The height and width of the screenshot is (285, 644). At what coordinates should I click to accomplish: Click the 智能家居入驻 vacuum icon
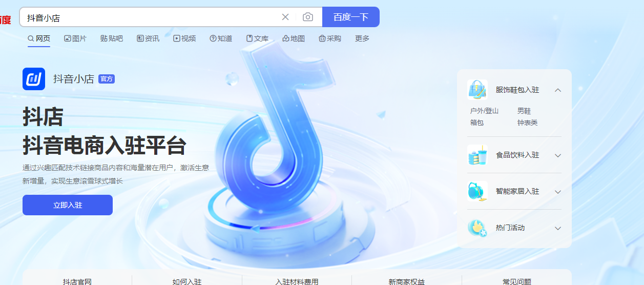click(477, 191)
